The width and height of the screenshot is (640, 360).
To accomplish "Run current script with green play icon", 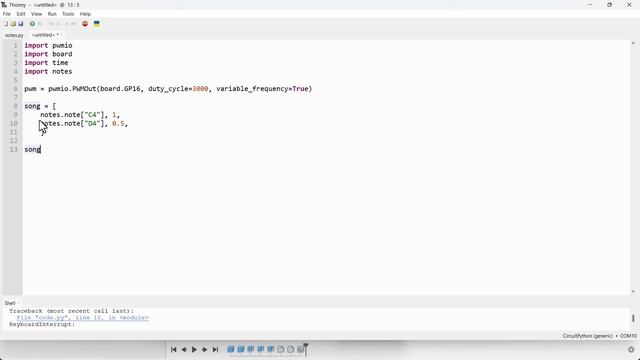I will (x=32, y=24).
